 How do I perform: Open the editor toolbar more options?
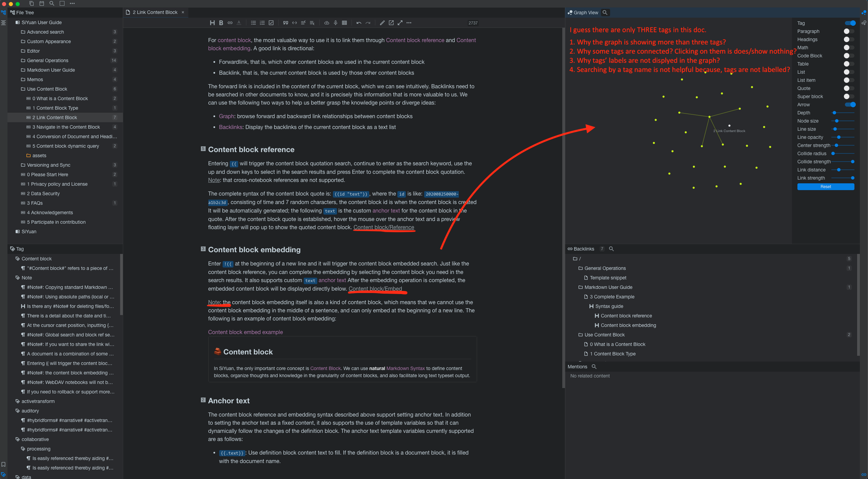pyautogui.click(x=409, y=23)
